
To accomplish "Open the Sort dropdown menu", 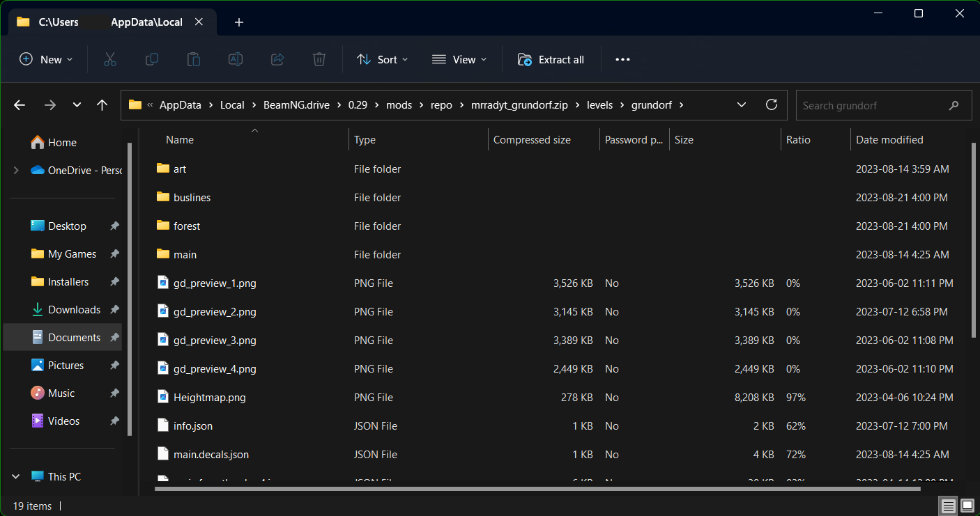I will pos(383,60).
